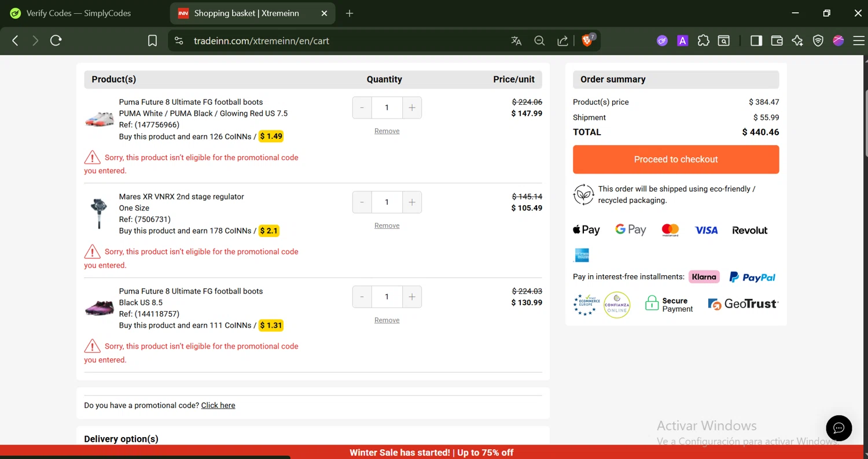Click the GeoTrust security badge
This screenshot has height=459, width=868.
[x=744, y=304]
